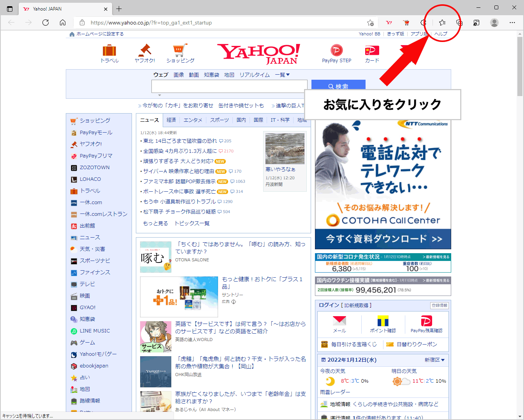
Task: Click add-to-favorites star in address bar
Action: click(x=370, y=23)
